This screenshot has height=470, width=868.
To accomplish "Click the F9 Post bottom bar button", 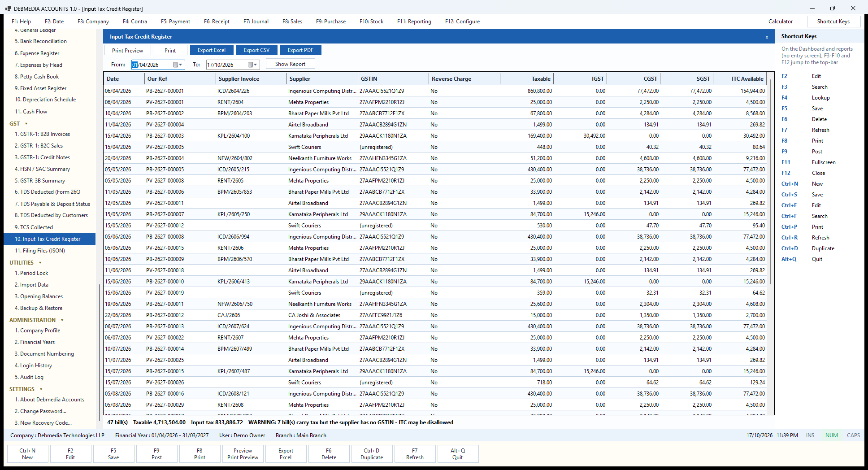I will (x=156, y=454).
